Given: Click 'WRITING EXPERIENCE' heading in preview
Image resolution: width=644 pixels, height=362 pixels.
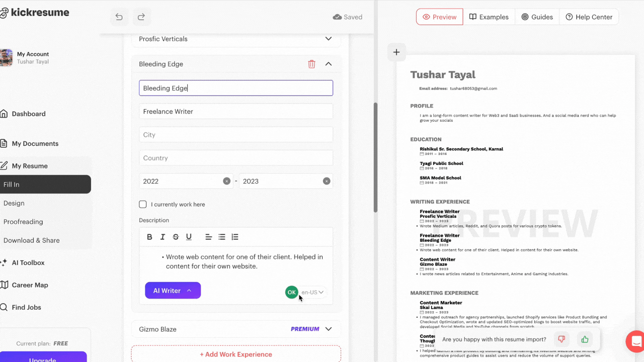Looking at the screenshot, I should (x=440, y=202).
